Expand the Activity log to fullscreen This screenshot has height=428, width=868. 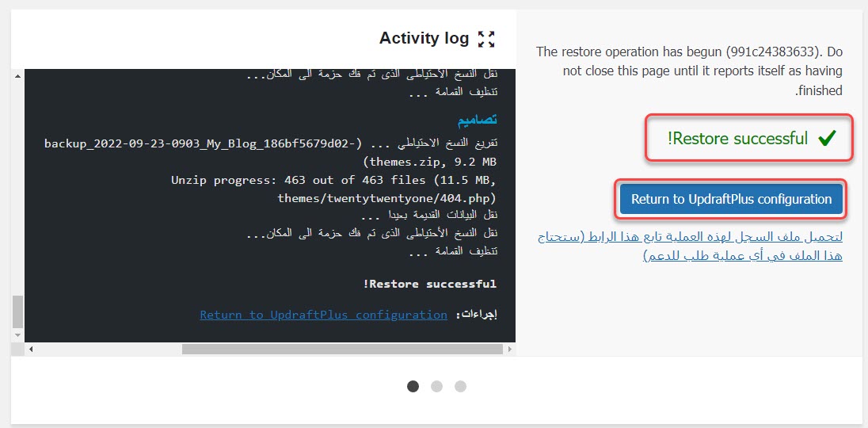[x=486, y=39]
